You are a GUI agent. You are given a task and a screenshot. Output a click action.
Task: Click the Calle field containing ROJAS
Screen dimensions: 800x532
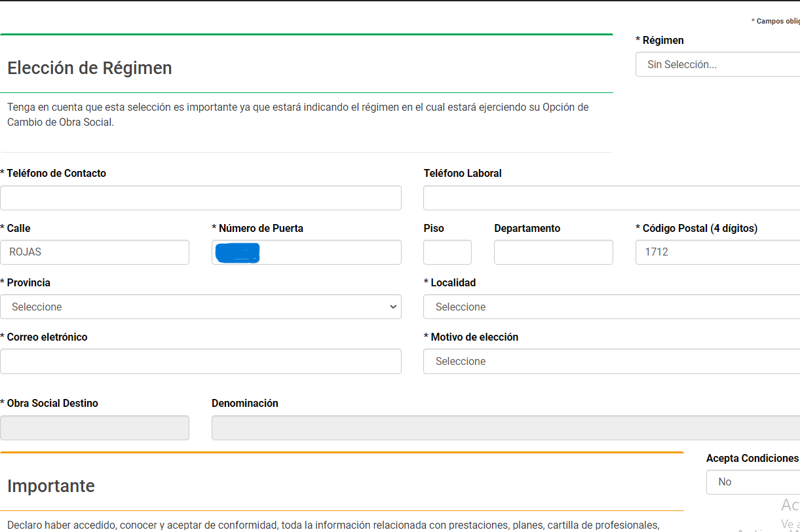(x=95, y=252)
